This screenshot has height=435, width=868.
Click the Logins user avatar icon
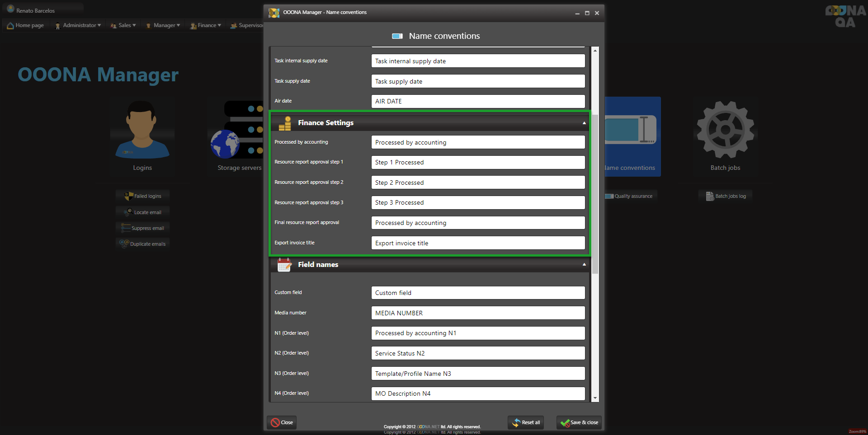pyautogui.click(x=142, y=130)
